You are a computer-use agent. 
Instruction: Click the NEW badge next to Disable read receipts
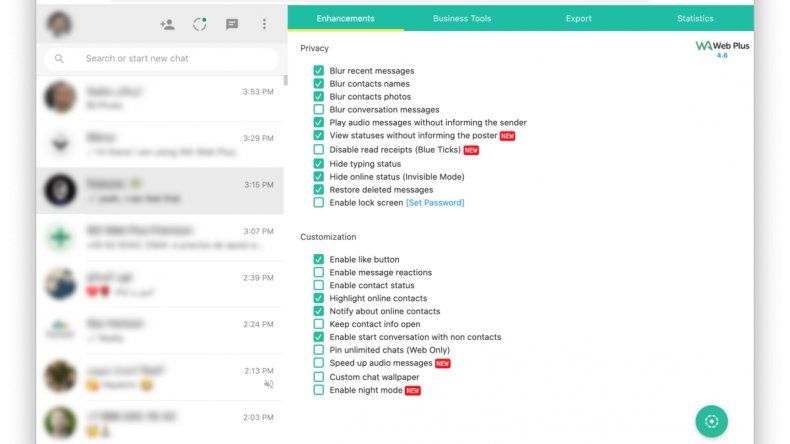471,150
